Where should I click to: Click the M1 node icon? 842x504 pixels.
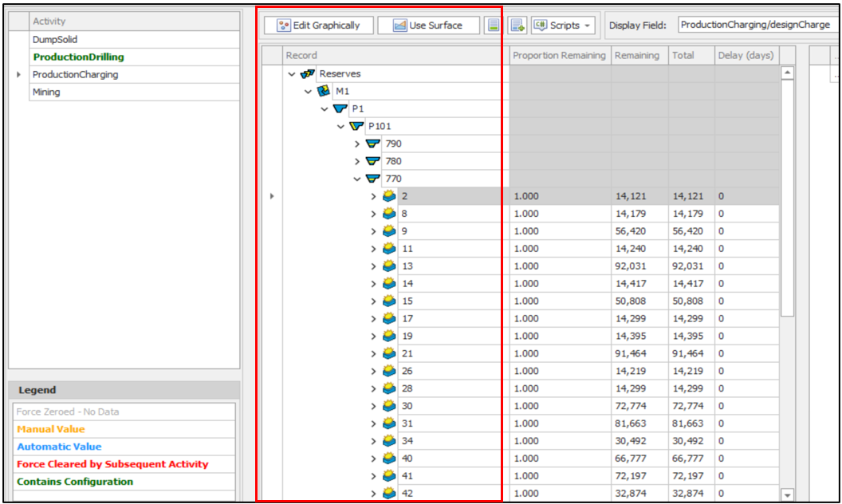pyautogui.click(x=324, y=92)
